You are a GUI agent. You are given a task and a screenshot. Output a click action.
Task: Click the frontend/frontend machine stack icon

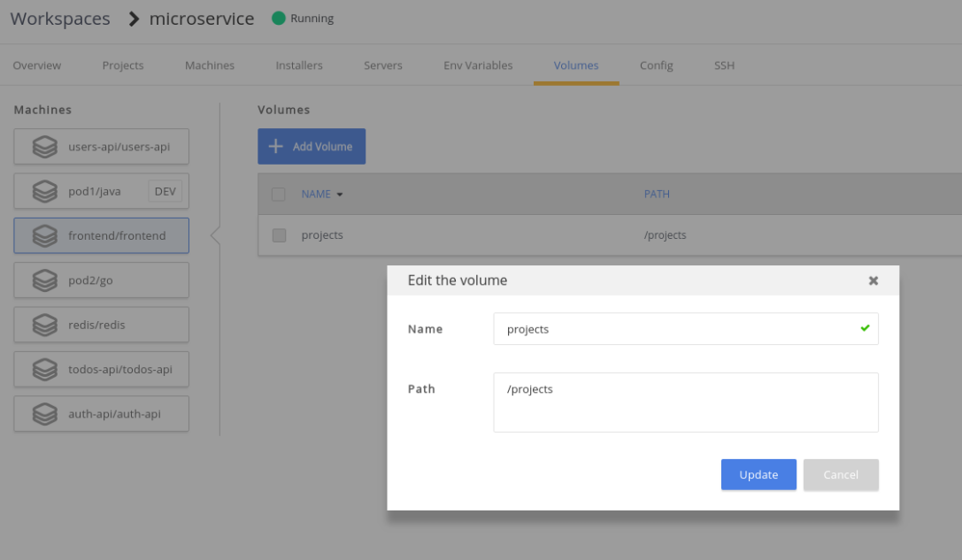(x=45, y=236)
